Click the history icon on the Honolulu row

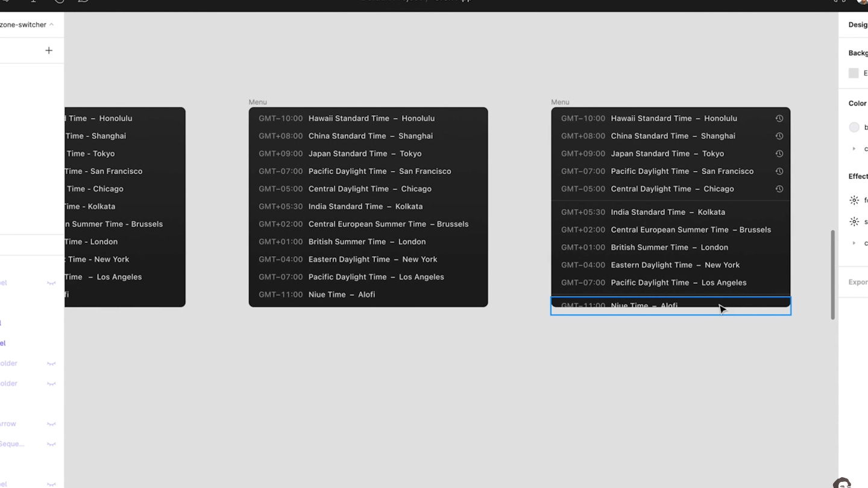(x=779, y=119)
